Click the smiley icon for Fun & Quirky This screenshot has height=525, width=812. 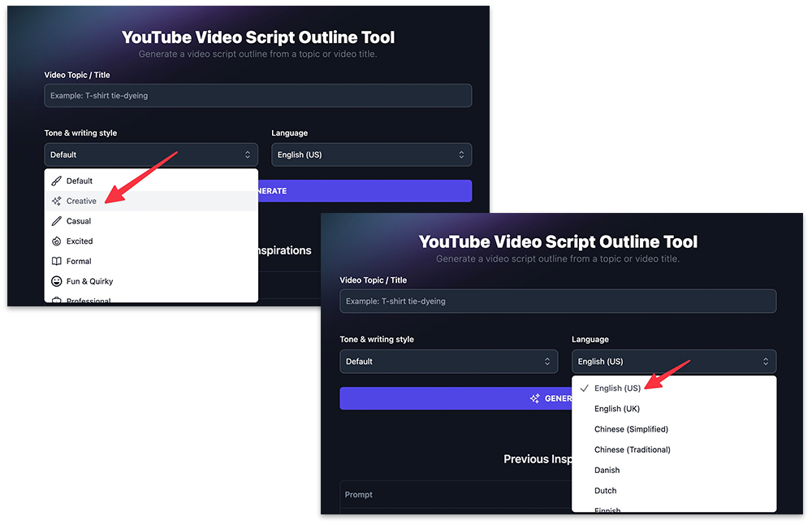[x=56, y=281]
